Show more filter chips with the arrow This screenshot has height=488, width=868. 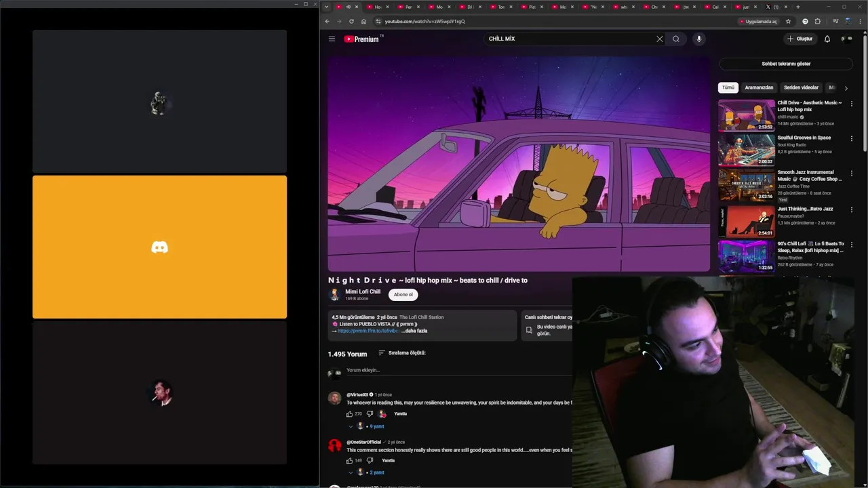(846, 88)
